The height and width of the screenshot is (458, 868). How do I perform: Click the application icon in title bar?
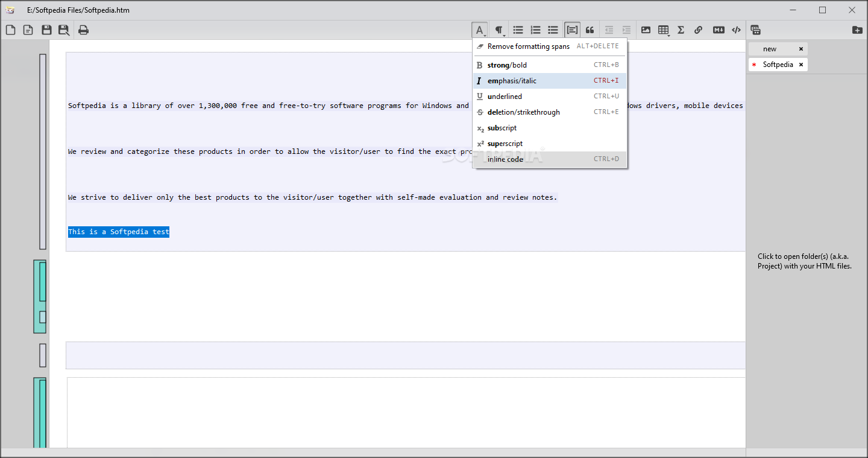point(10,10)
